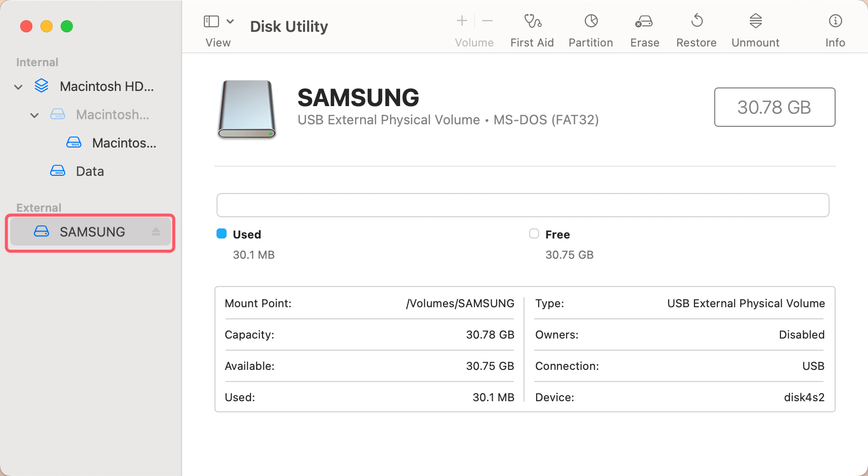Click the Remove Volume minus button
This screenshot has width=868, height=476.
tap(487, 21)
